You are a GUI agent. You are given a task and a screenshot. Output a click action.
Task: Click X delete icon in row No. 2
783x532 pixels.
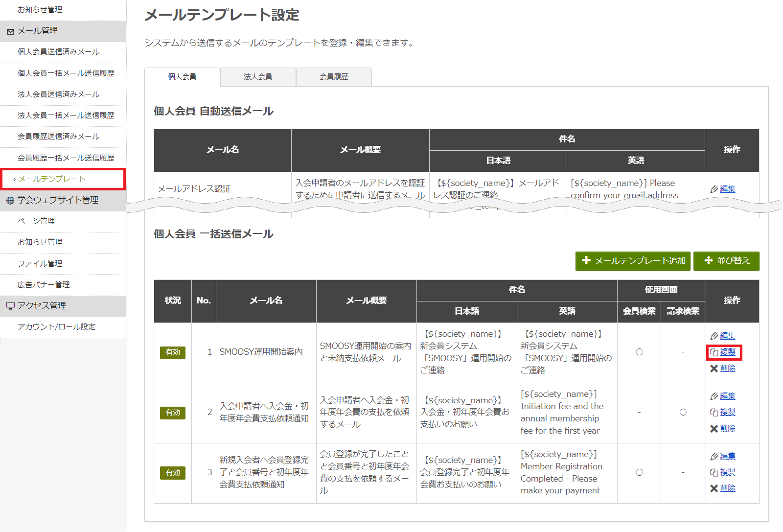(714, 428)
